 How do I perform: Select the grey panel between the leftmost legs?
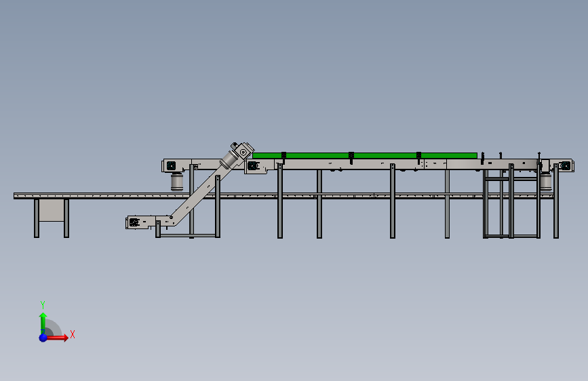pos(52,210)
